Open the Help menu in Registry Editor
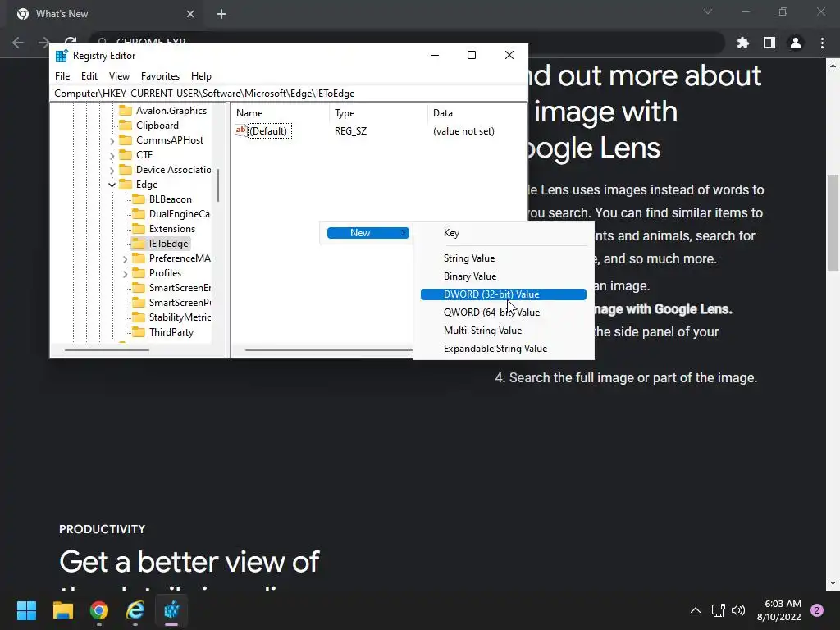 click(201, 76)
